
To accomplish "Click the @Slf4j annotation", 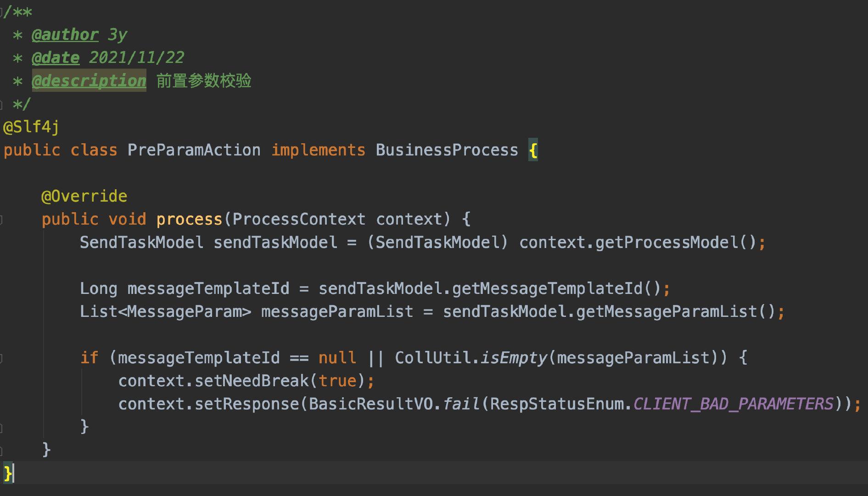I will (31, 127).
